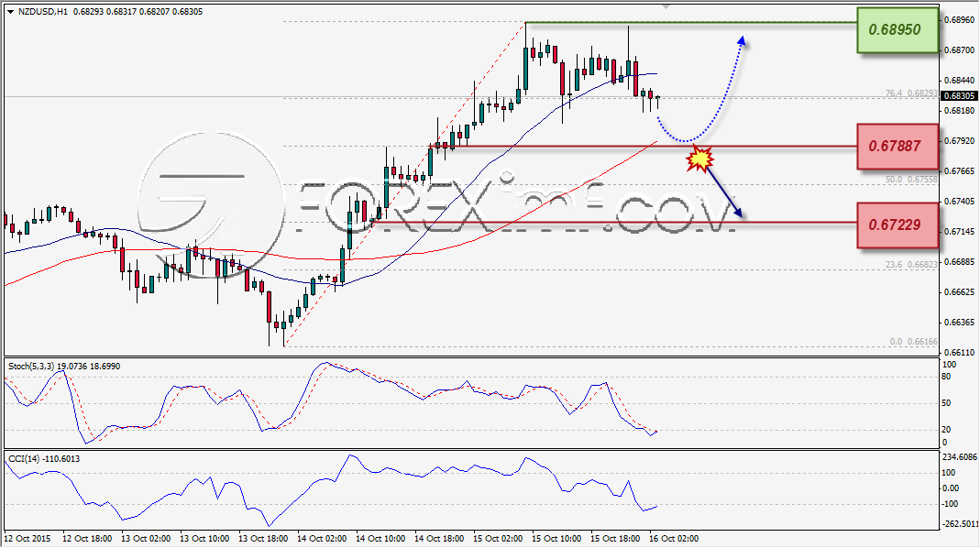Click the 0.67920 price scale value
This screenshot has height=548, width=980.
pyautogui.click(x=958, y=141)
